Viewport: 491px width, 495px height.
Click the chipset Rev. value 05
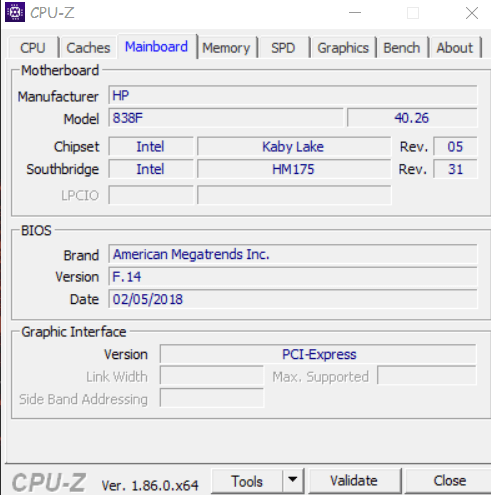tap(455, 147)
